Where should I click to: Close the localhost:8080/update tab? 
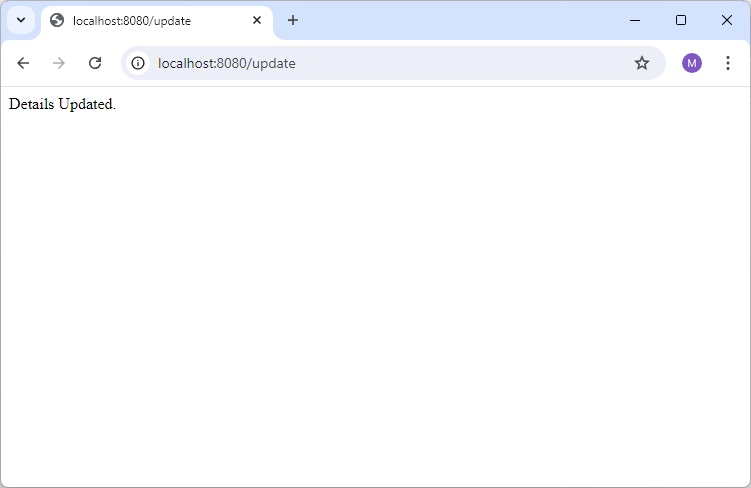pos(257,20)
